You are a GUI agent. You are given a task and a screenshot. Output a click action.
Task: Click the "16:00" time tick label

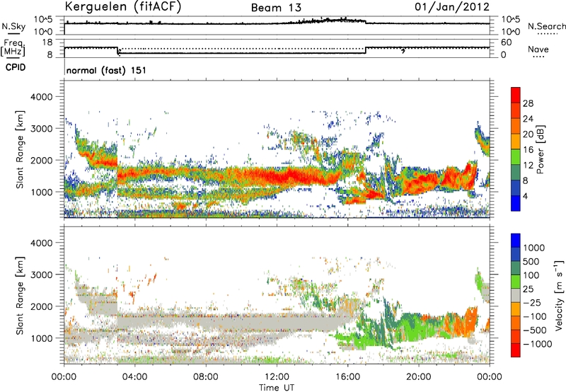coord(347,377)
